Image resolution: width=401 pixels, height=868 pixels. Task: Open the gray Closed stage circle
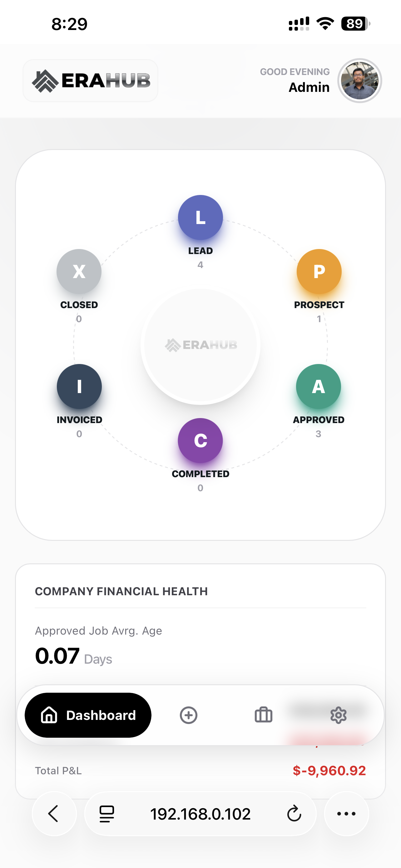tap(79, 271)
